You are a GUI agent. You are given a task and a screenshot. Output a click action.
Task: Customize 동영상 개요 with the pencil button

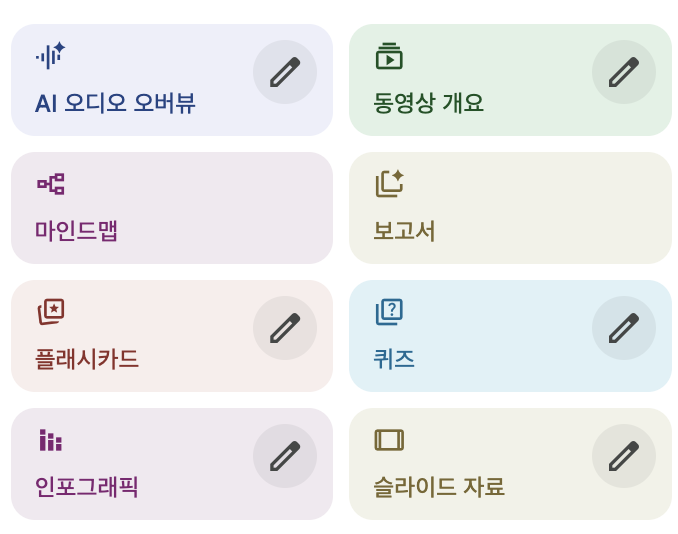click(624, 72)
